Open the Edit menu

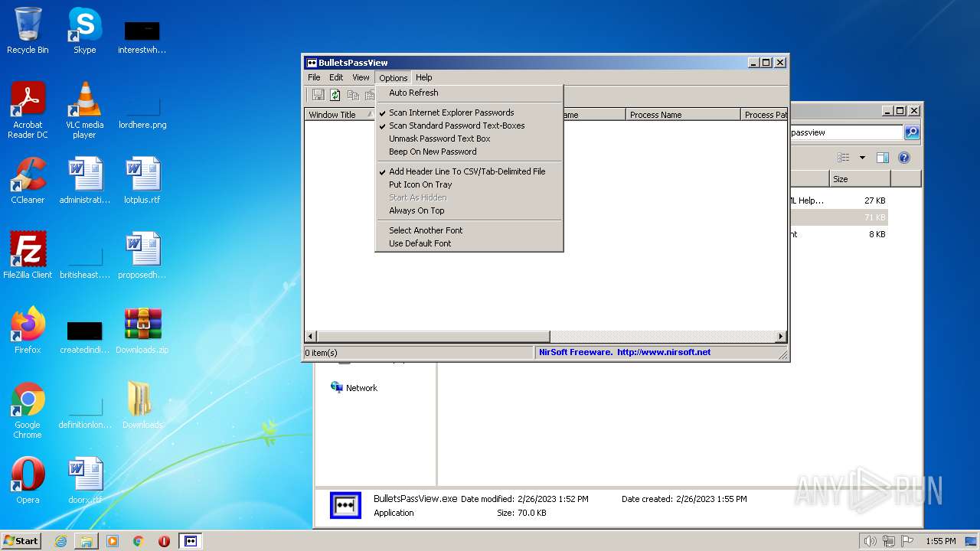coord(336,77)
